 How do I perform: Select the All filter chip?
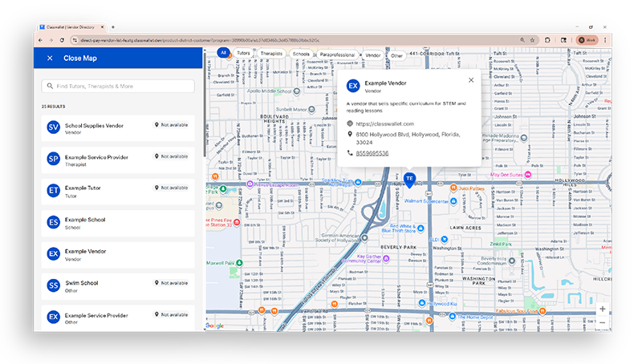(223, 53)
